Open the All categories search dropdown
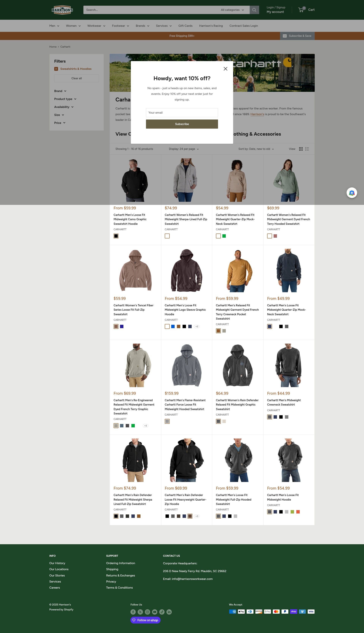The image size is (364, 633). pyautogui.click(x=232, y=10)
